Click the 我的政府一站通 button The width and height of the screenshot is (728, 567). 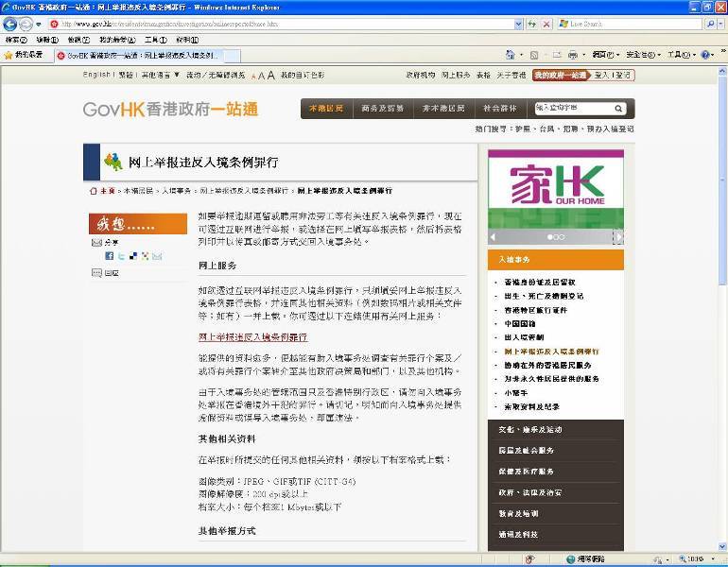(x=560, y=75)
